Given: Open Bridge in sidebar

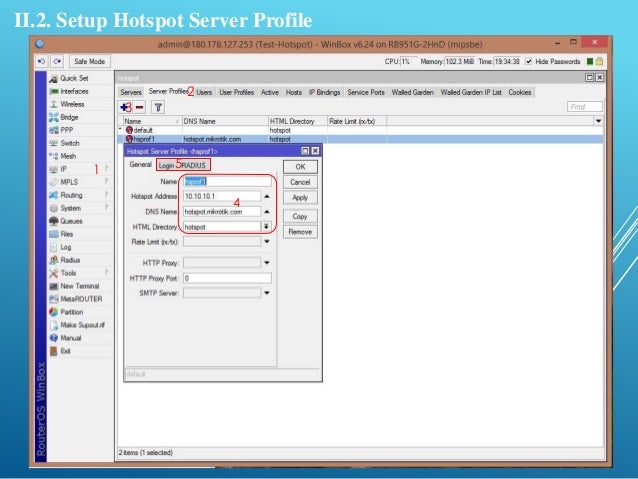Looking at the screenshot, I should (x=69, y=117).
